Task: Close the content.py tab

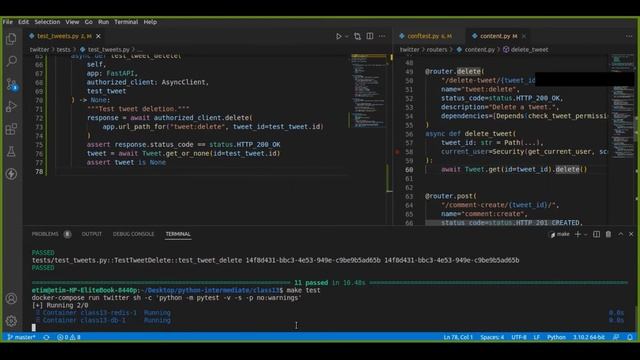Action: point(524,36)
